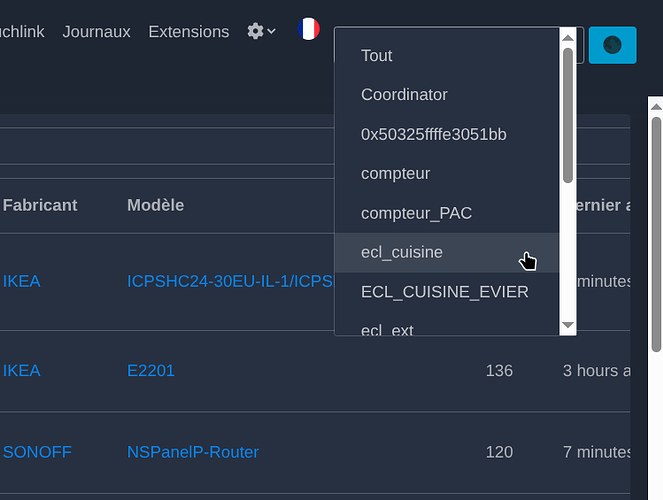Pick 'compteur' in the device list
This screenshot has height=500, width=663.
click(x=395, y=174)
